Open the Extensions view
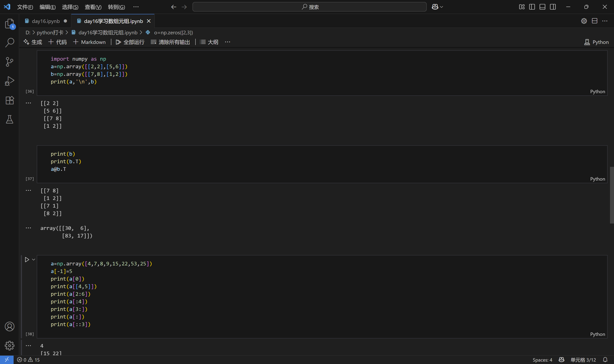This screenshot has width=614, height=364. point(10,100)
